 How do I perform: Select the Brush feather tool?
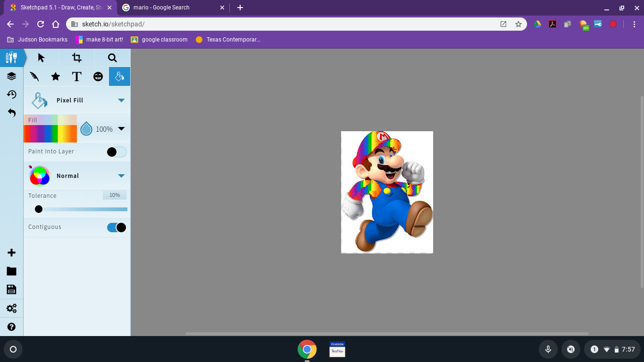coord(34,76)
